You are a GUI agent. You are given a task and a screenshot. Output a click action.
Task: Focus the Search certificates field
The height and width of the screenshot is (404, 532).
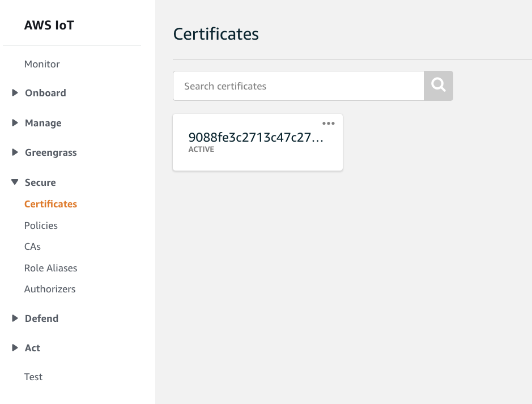click(x=299, y=86)
